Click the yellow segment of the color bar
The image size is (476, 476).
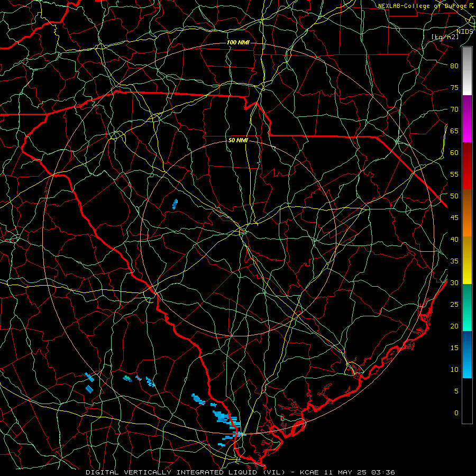tap(467, 260)
